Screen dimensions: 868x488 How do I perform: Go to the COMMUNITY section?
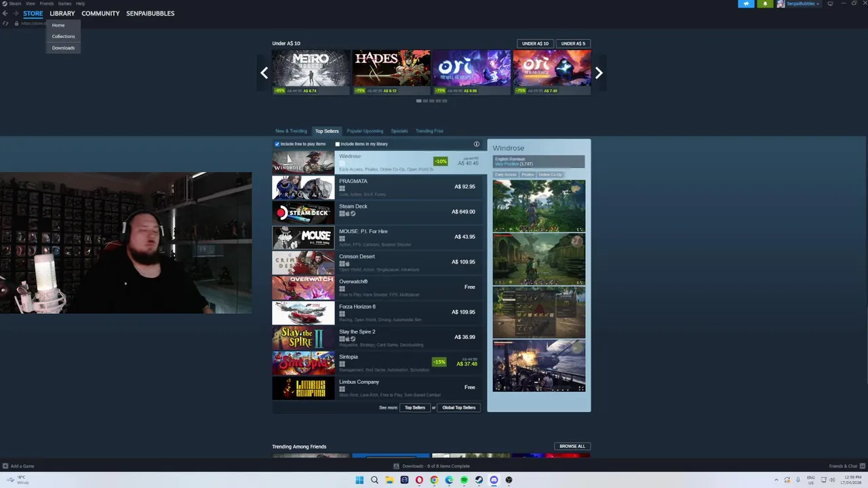point(100,14)
